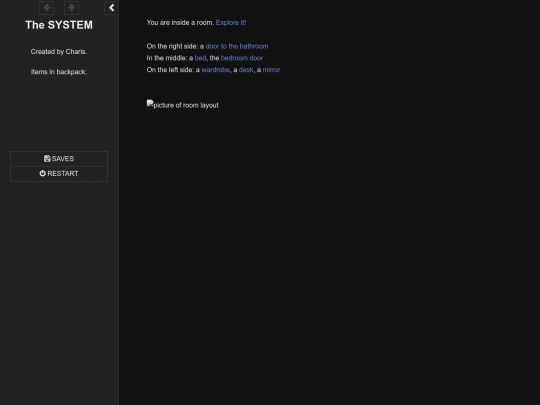Follow the 'Explore it!' link
Image resolution: width=540 pixels, height=405 pixels.
pos(231,23)
